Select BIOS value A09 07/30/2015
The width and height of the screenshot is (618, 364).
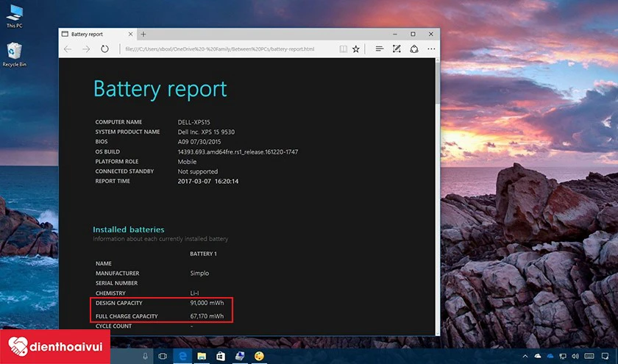[199, 142]
